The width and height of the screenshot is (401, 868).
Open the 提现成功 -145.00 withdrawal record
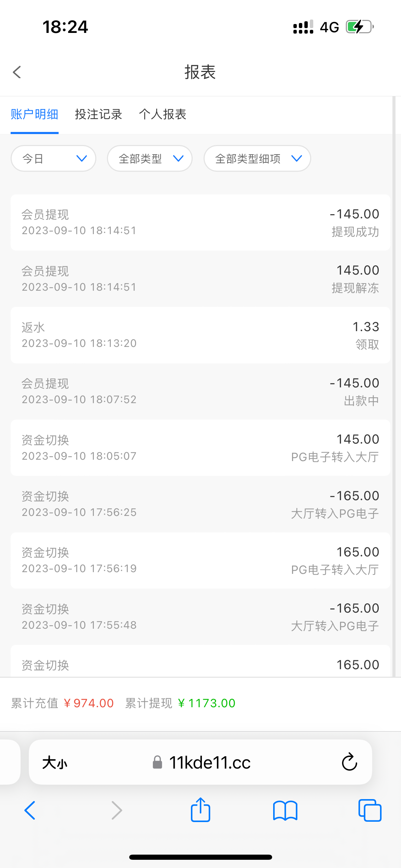tap(200, 222)
